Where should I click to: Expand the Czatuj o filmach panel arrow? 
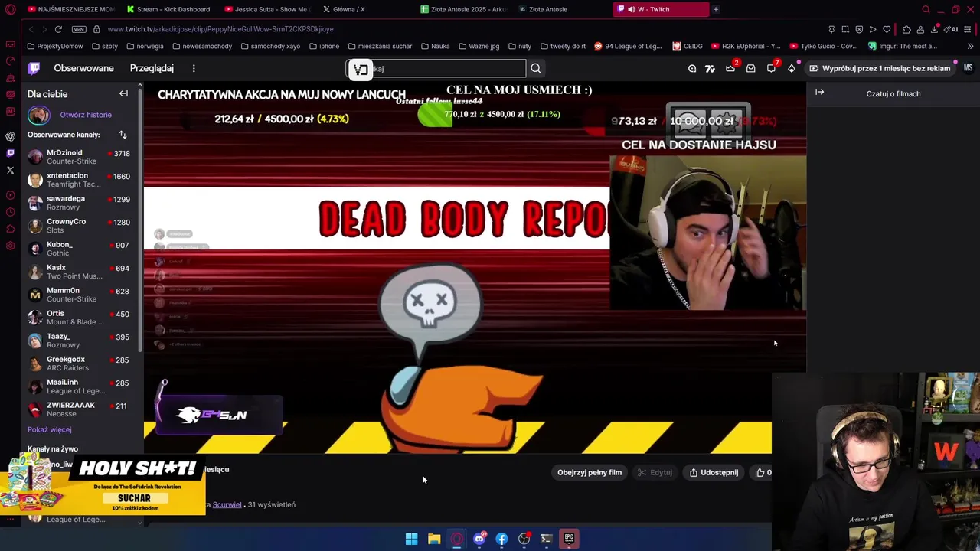click(x=819, y=93)
